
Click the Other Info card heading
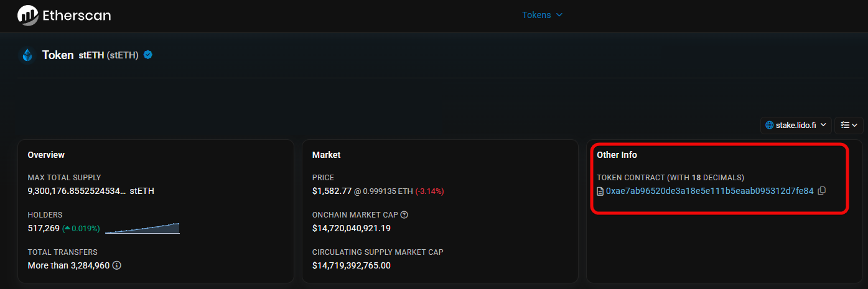pos(617,155)
